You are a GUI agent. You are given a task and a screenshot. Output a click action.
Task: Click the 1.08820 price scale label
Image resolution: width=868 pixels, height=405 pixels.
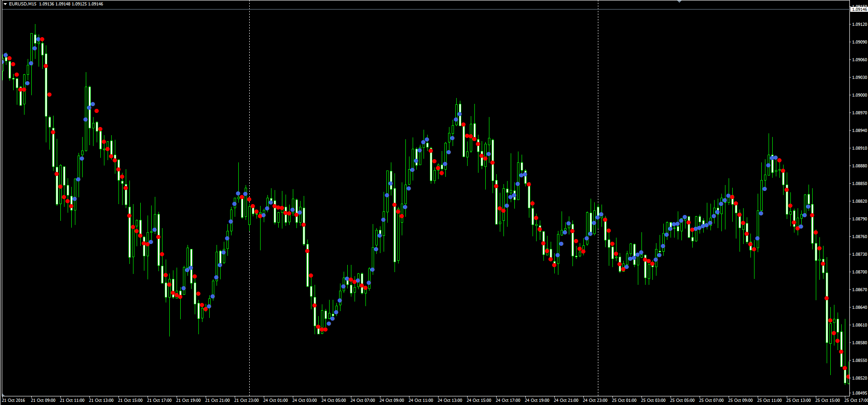[859, 201]
